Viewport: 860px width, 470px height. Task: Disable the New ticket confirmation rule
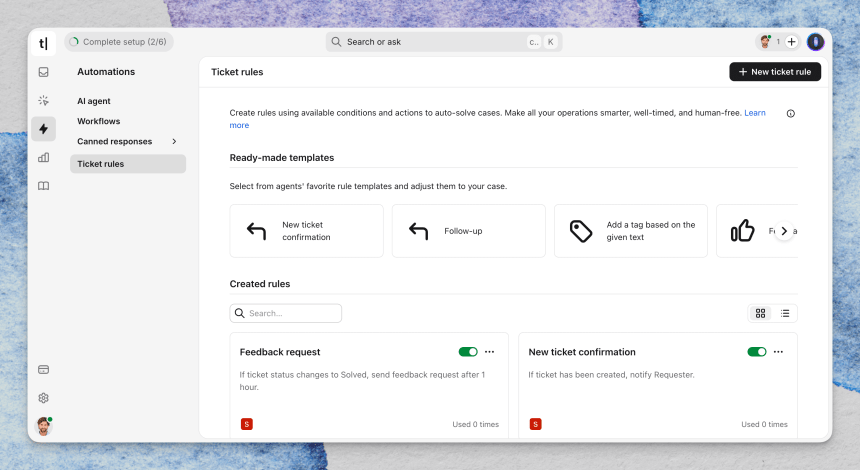757,352
